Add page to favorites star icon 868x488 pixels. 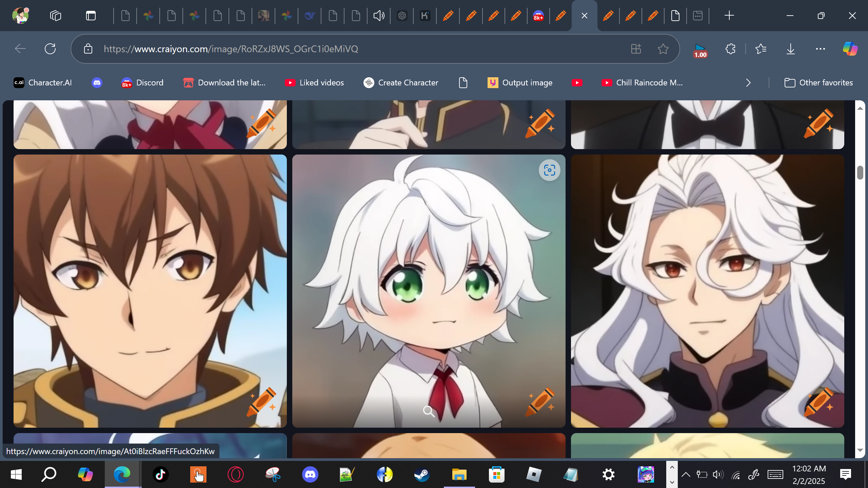point(663,49)
